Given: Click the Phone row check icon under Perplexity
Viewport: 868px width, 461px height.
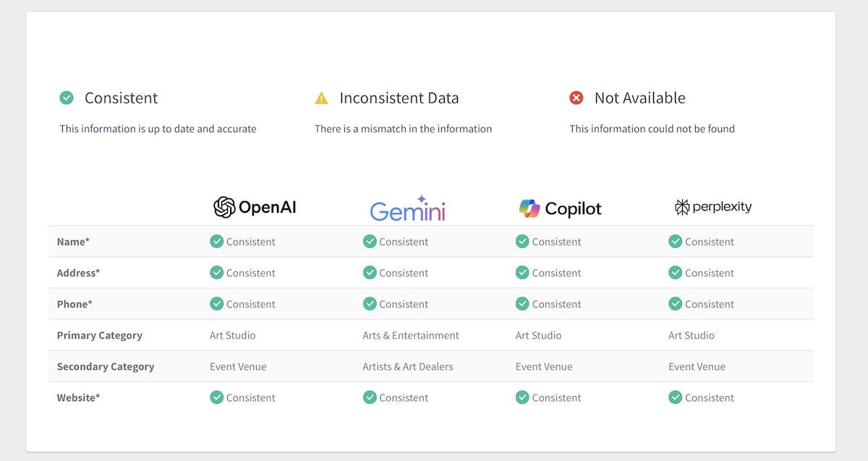Looking at the screenshot, I should click(x=676, y=303).
